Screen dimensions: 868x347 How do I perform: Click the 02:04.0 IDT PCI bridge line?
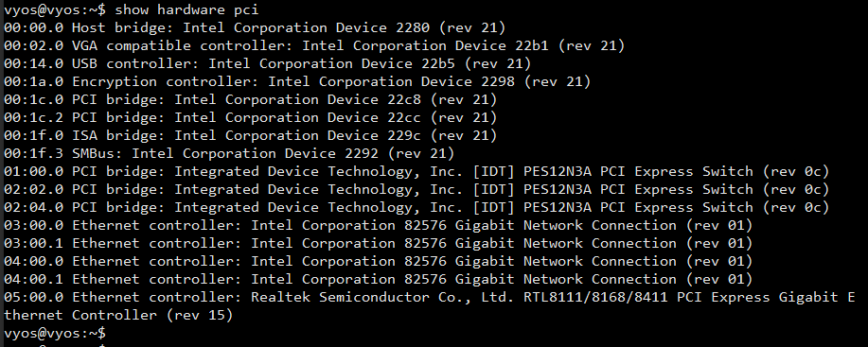[416, 207]
